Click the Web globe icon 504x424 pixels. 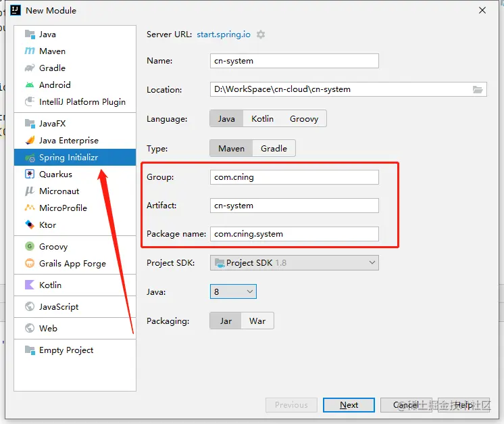(30, 328)
